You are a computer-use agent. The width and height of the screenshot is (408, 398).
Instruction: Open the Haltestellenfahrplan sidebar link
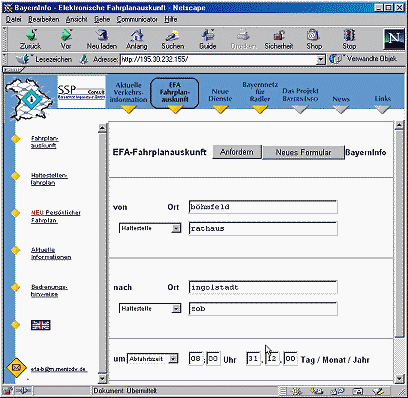pyautogui.click(x=49, y=179)
